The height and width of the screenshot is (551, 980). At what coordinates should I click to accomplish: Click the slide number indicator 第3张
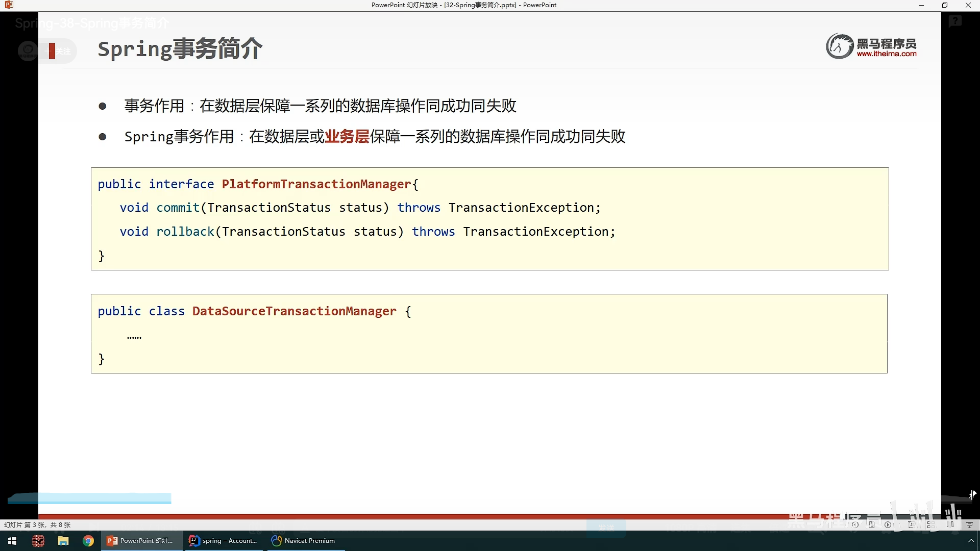point(37,524)
